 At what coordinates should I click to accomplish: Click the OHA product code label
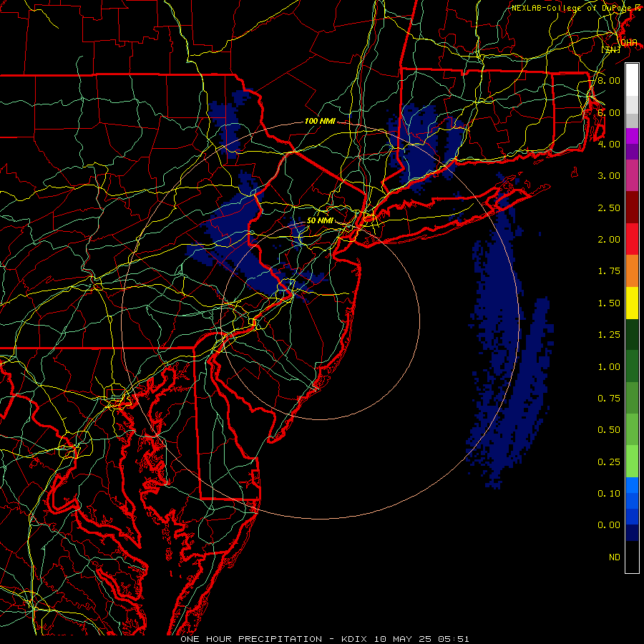click(x=629, y=43)
